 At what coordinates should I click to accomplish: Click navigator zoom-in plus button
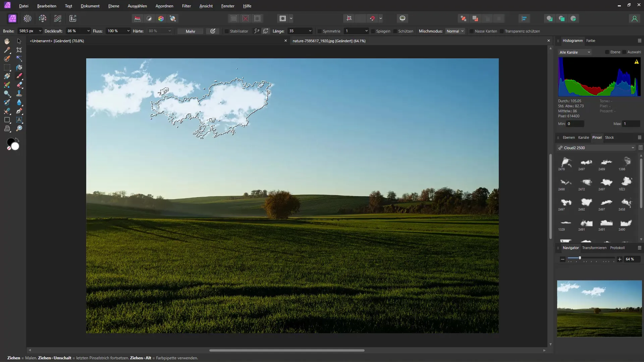[620, 259]
